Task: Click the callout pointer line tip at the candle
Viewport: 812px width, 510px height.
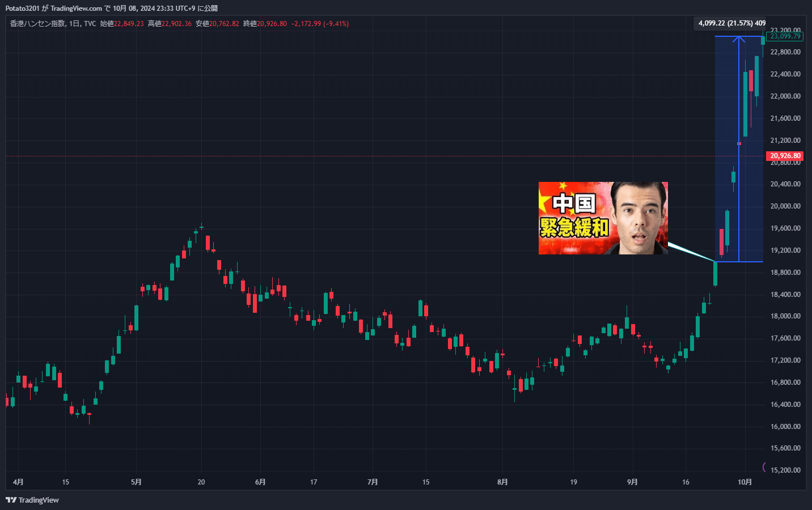Action: click(x=714, y=260)
